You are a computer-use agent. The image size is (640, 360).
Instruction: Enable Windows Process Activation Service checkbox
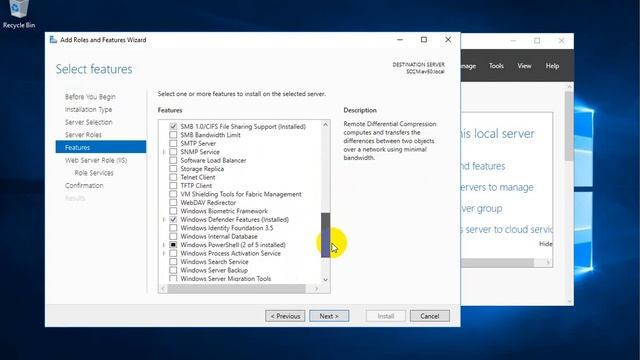pos(173,253)
